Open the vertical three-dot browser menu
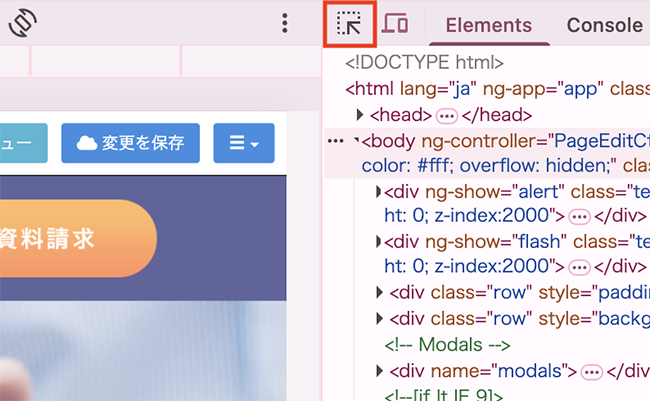650x401 pixels. [x=285, y=23]
